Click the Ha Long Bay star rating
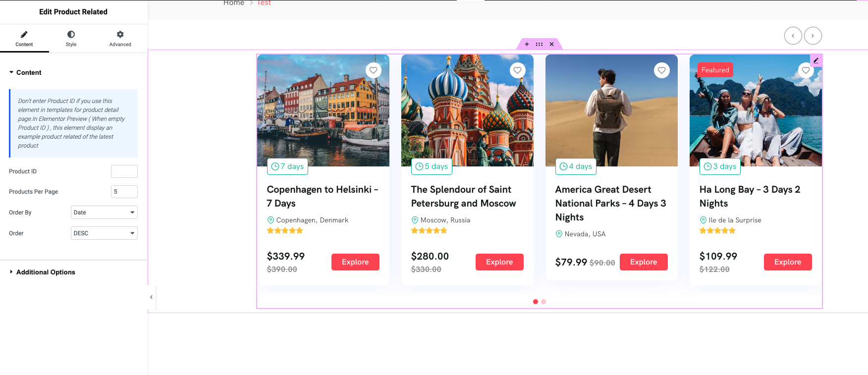Viewport: 868px width, 375px height. coord(717,230)
